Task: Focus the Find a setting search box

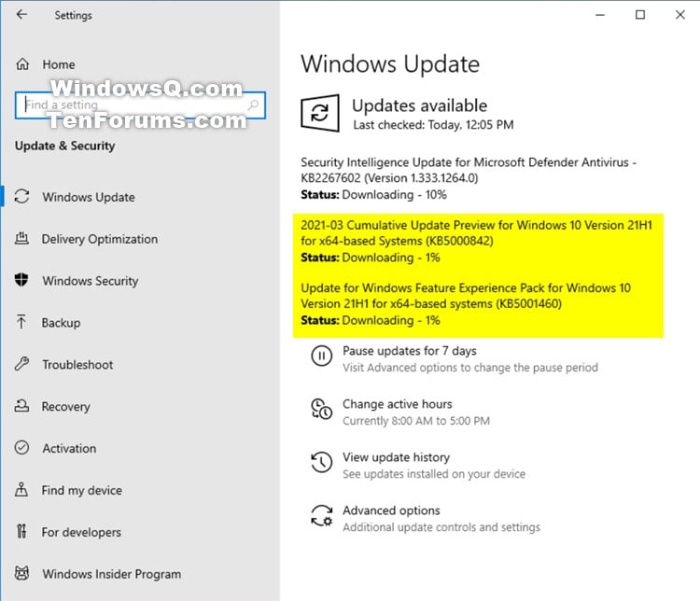Action: tap(140, 105)
